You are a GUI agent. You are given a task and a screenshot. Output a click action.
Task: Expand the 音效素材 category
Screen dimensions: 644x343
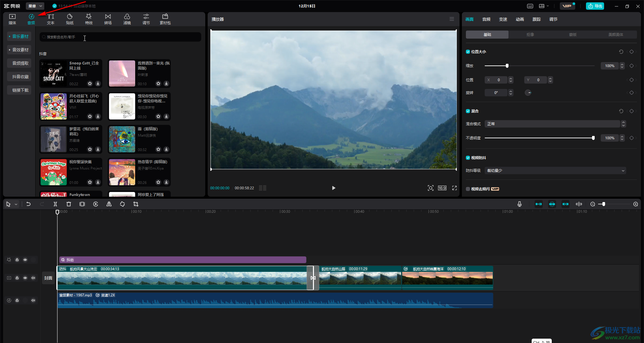coord(19,50)
